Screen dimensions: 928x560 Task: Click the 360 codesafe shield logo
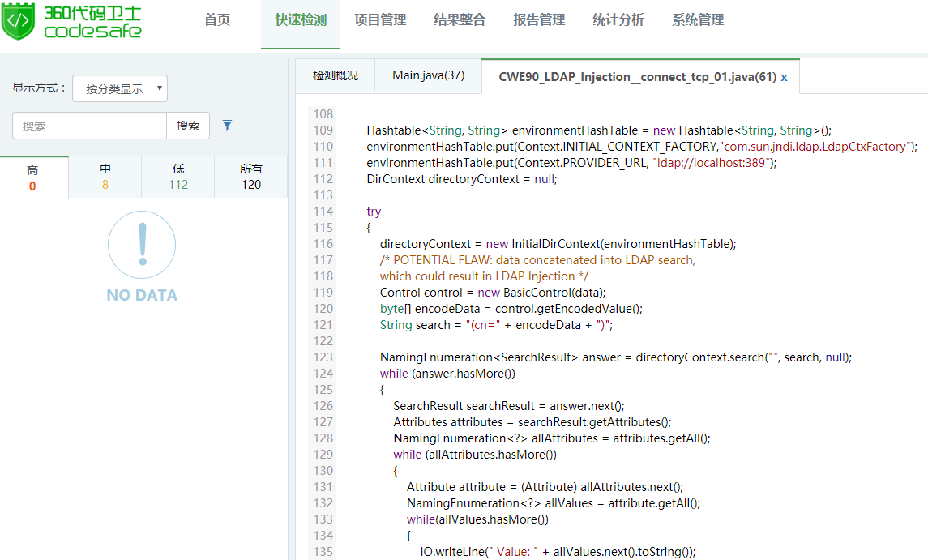18,22
